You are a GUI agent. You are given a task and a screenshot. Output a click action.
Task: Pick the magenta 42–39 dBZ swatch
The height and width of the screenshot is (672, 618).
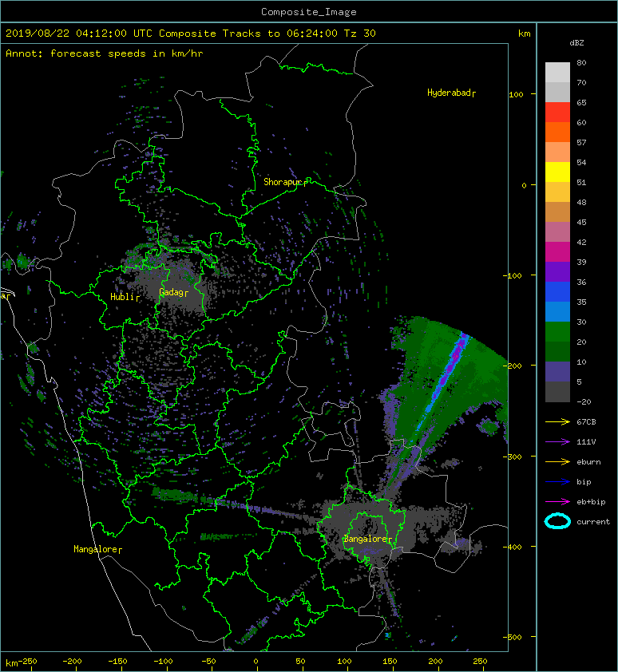pyautogui.click(x=557, y=252)
